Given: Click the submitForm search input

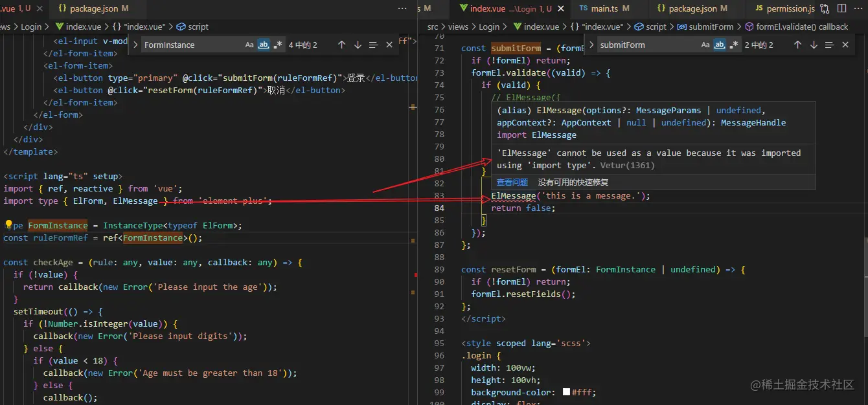Looking at the screenshot, I should click(x=648, y=45).
